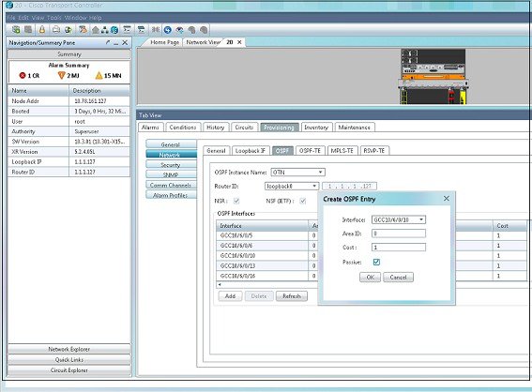Click the Print toolbar icon

click(x=56, y=30)
